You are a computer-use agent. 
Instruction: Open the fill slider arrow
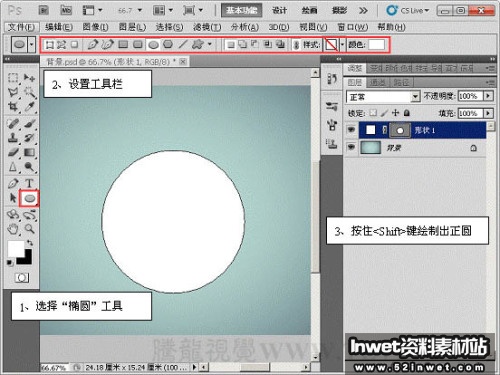(x=488, y=113)
